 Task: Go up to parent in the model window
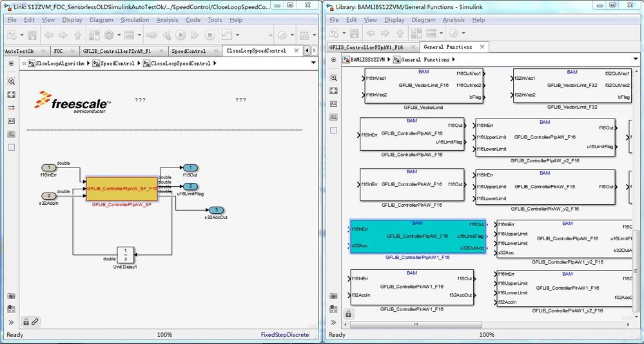tap(77, 35)
